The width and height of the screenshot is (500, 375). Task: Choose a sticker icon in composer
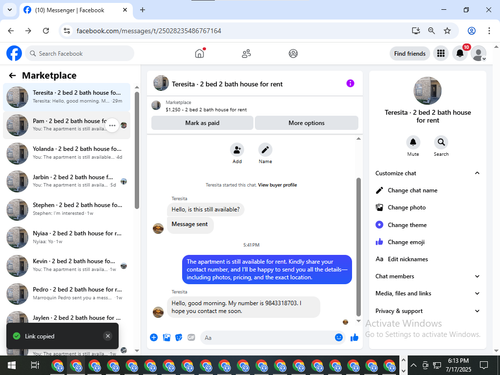(179, 337)
